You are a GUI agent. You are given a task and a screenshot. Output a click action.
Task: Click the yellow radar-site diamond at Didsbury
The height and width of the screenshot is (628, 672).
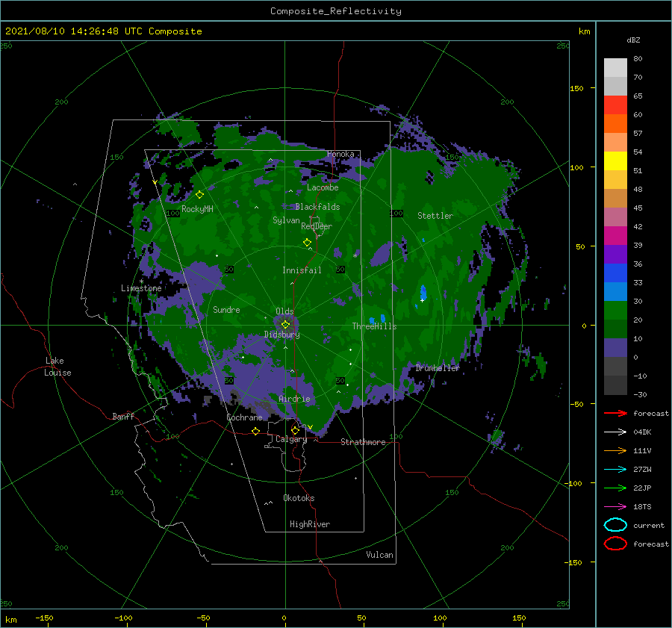(285, 325)
